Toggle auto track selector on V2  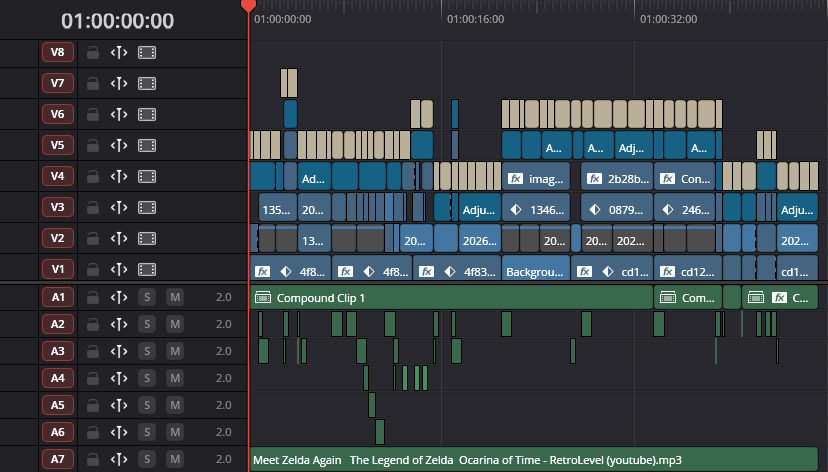tap(119, 238)
